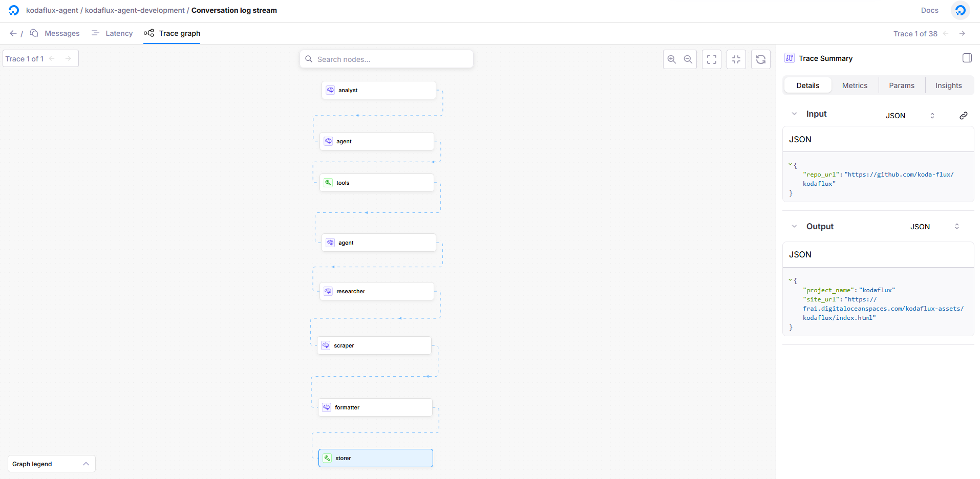Switch to the Messages tab
This screenshot has height=479, width=980.
pos(55,33)
